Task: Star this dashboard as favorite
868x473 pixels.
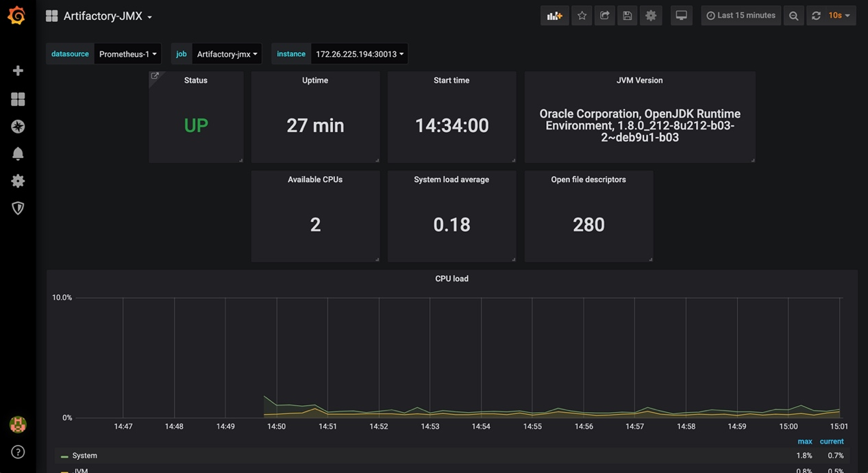Action: [582, 16]
